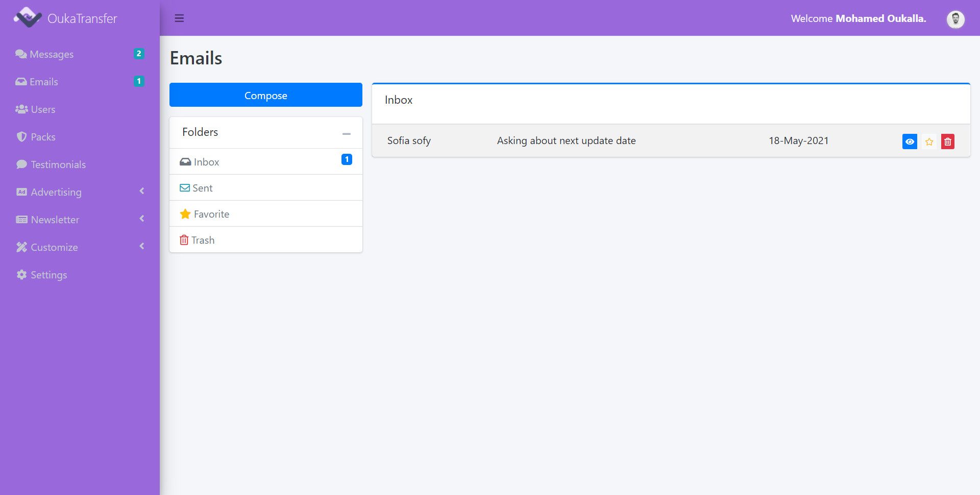
Task: Click the Settings gear icon
Action: pyautogui.click(x=21, y=275)
